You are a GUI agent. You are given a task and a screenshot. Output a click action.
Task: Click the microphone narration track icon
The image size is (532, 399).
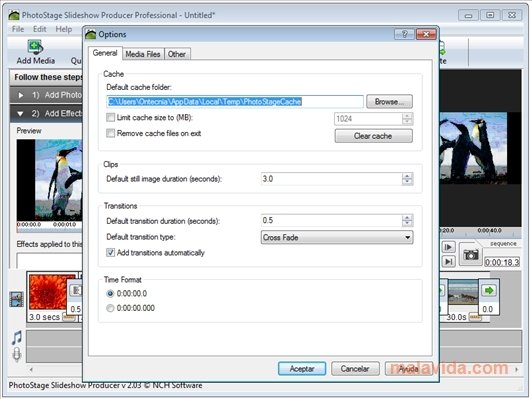coord(17,354)
